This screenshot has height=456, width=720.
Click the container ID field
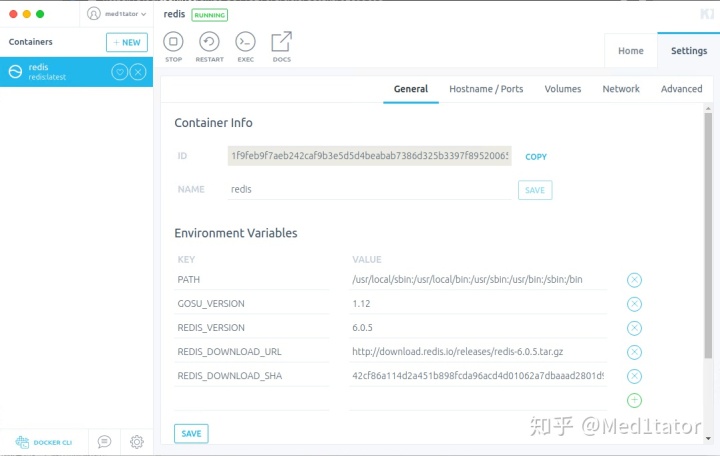[x=369, y=156]
